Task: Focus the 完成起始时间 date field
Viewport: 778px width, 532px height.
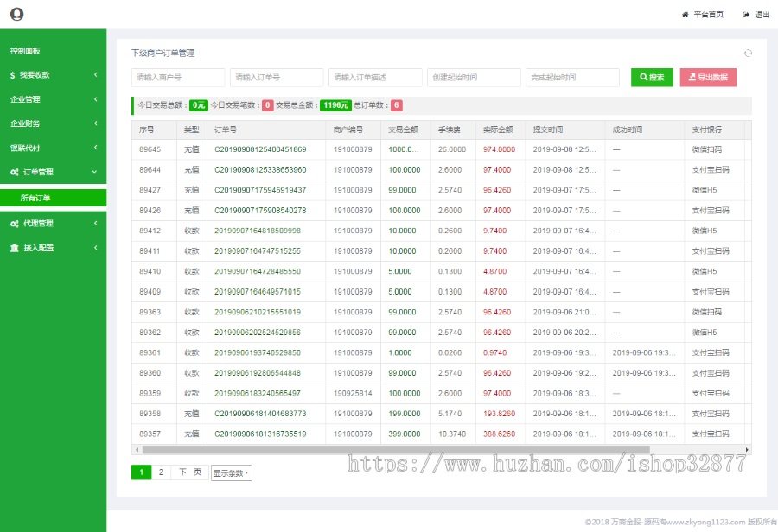Action: (572, 78)
